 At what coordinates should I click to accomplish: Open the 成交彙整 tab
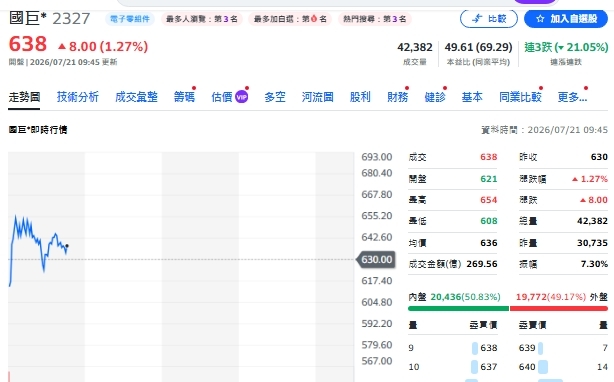pos(136,97)
